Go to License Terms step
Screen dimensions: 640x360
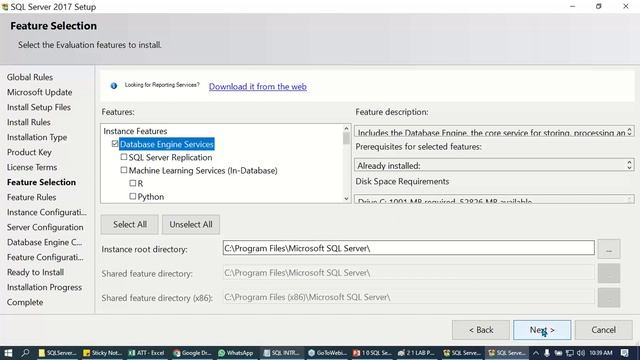pos(32,167)
